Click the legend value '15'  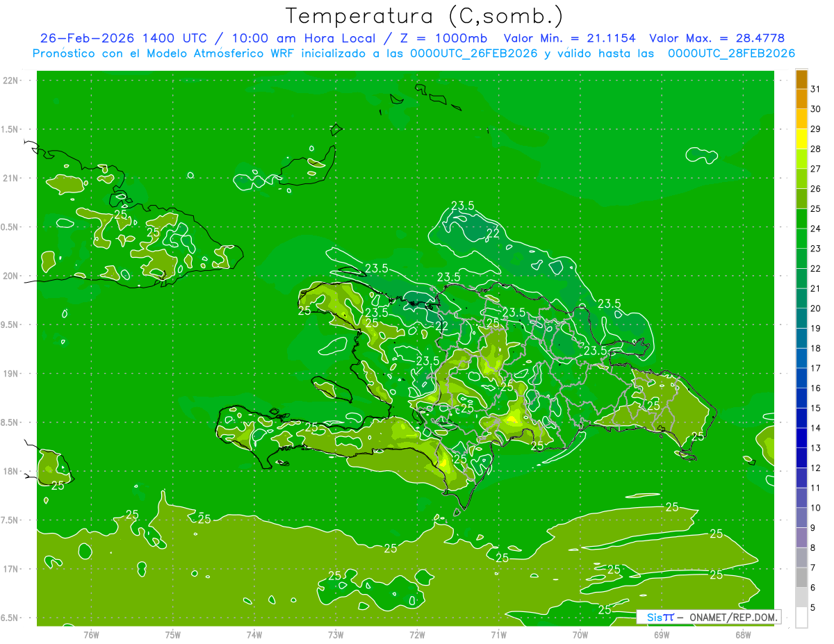[816, 408]
